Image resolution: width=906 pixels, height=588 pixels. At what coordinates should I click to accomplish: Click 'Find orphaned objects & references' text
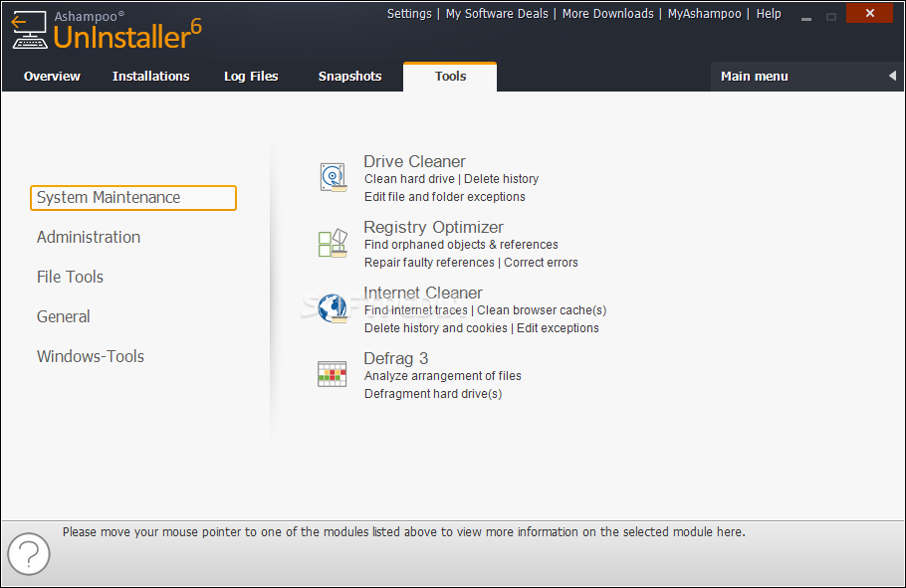tap(461, 245)
